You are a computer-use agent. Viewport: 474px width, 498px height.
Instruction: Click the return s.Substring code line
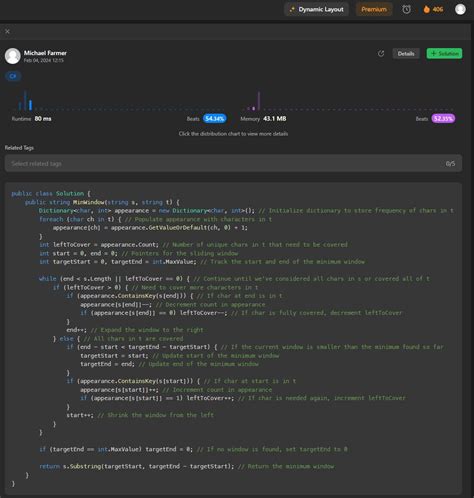187,466
